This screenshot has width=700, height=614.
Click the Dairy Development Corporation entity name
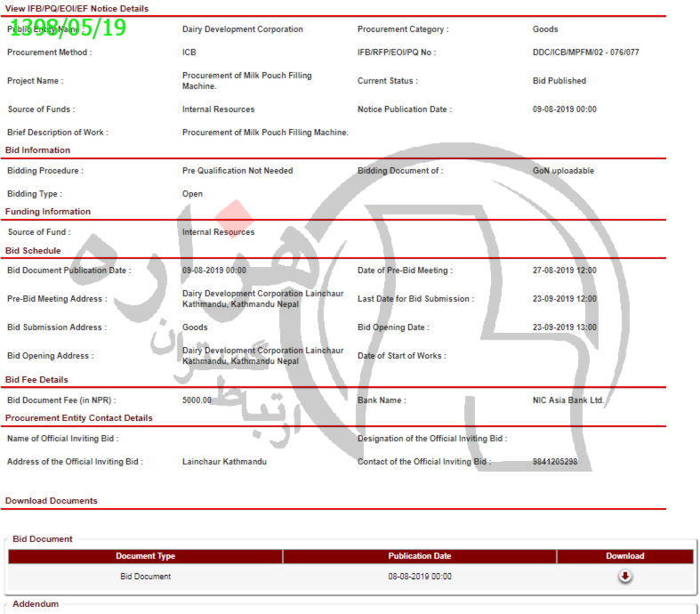(x=242, y=29)
